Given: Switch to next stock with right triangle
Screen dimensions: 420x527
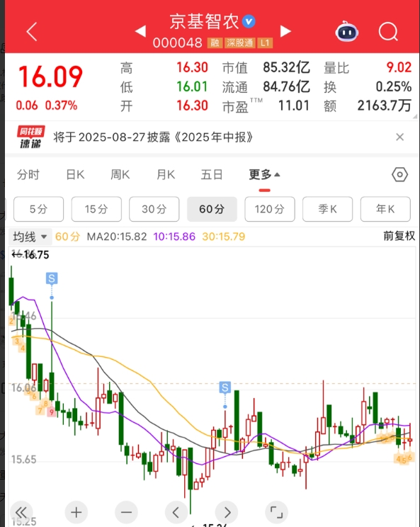Looking at the screenshot, I should [x=285, y=31].
